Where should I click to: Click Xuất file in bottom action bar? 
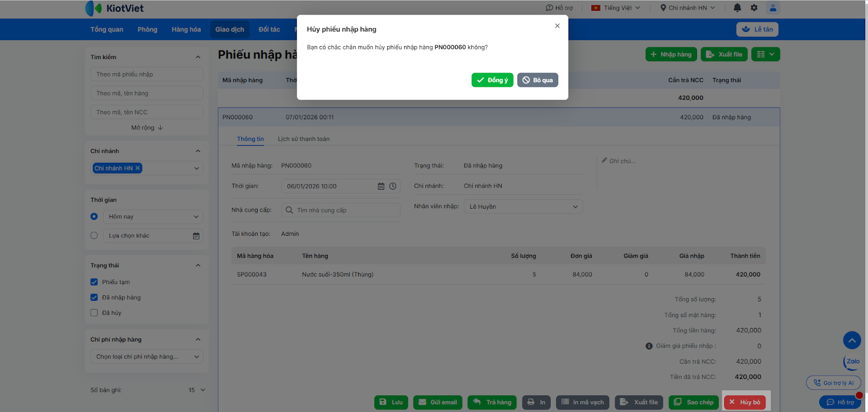pos(639,402)
